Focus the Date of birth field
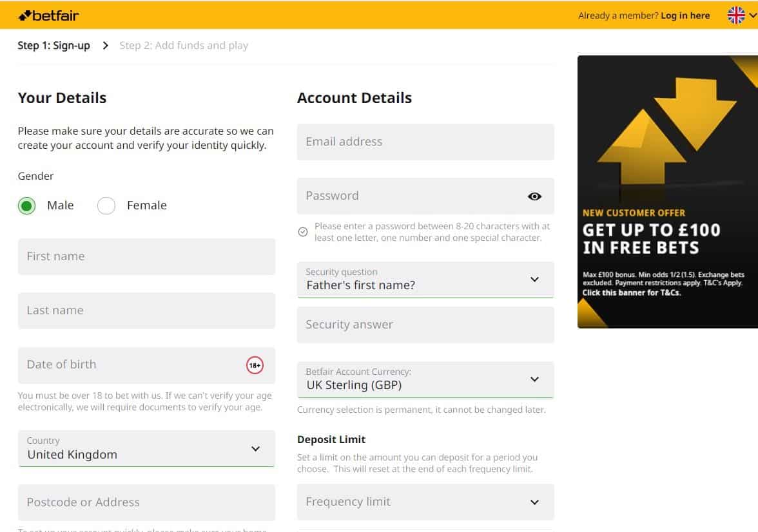Viewport: 758px width, 532px height. click(146, 365)
